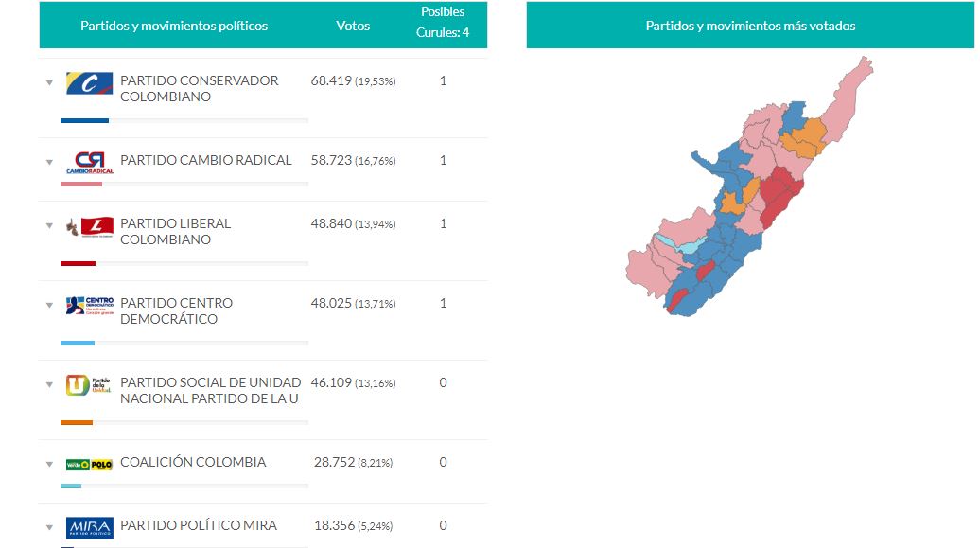
Task: Click the blue Conservador vote progress bar
Action: (x=84, y=121)
